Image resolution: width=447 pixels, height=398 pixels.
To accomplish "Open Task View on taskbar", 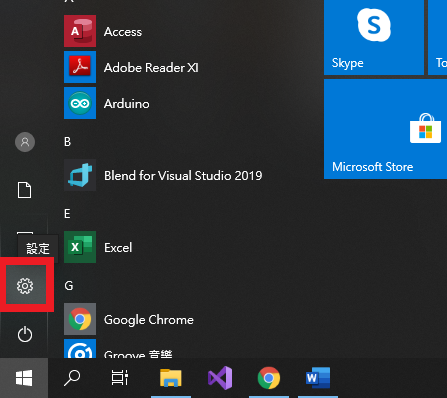I will 120,378.
